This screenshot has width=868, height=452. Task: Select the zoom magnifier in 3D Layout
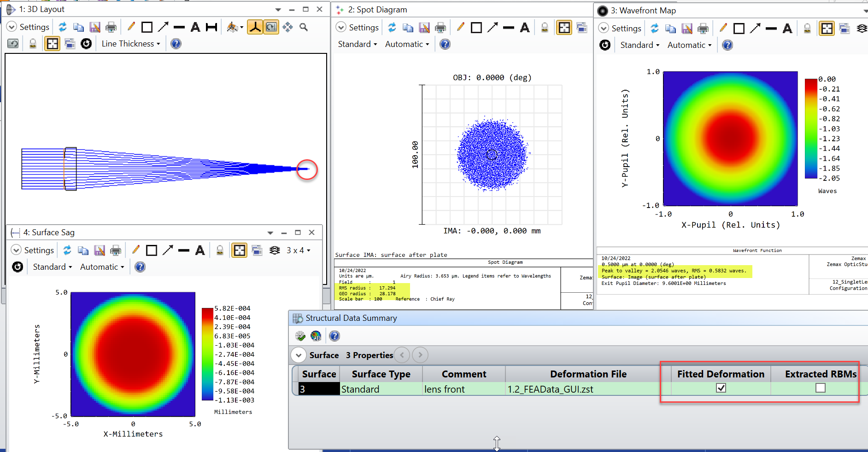[304, 27]
